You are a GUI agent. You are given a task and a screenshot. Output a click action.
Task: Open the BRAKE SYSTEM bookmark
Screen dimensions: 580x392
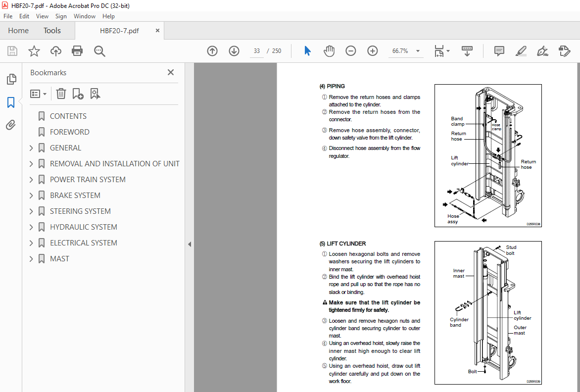point(75,196)
